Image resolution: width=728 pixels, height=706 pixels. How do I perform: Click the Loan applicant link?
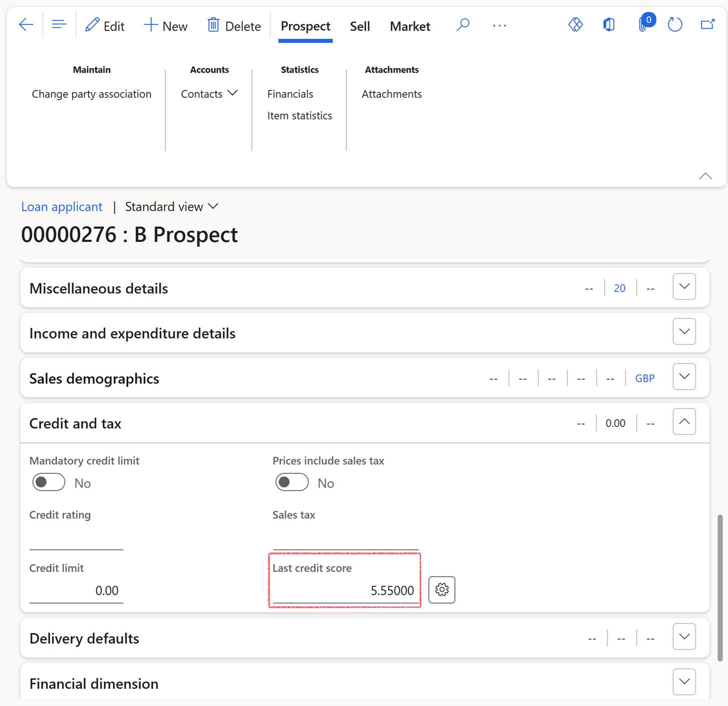coord(62,207)
